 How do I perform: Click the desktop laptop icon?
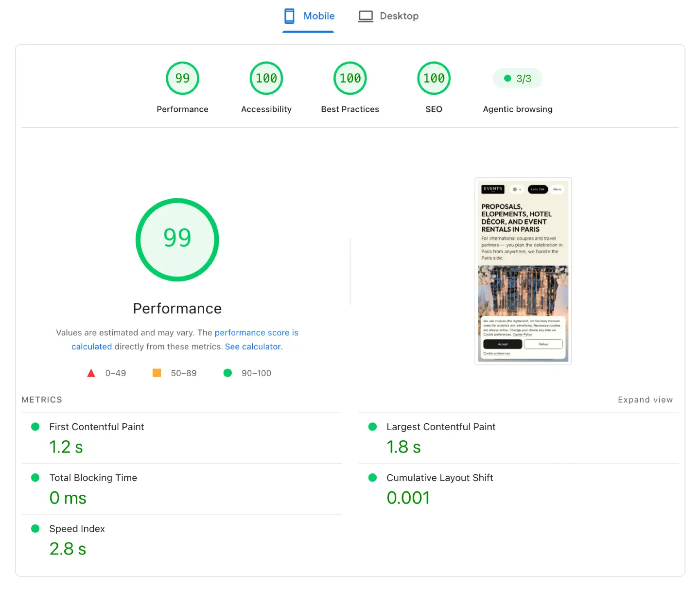coord(366,16)
